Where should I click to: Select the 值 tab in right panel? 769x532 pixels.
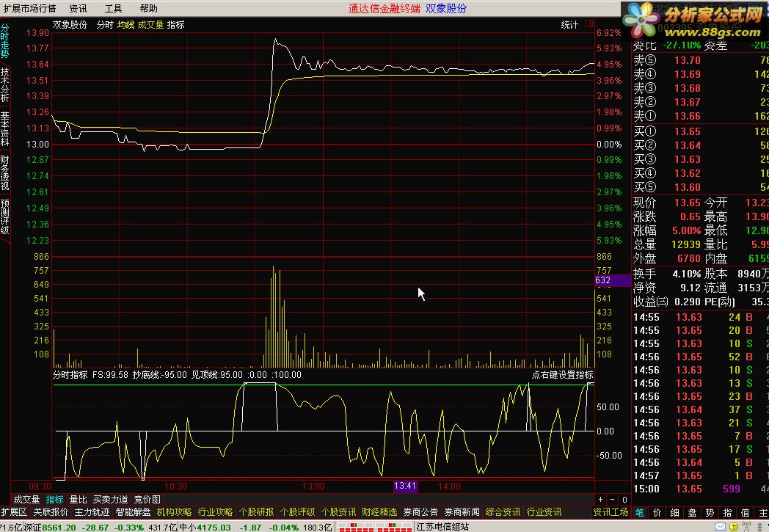tap(746, 512)
